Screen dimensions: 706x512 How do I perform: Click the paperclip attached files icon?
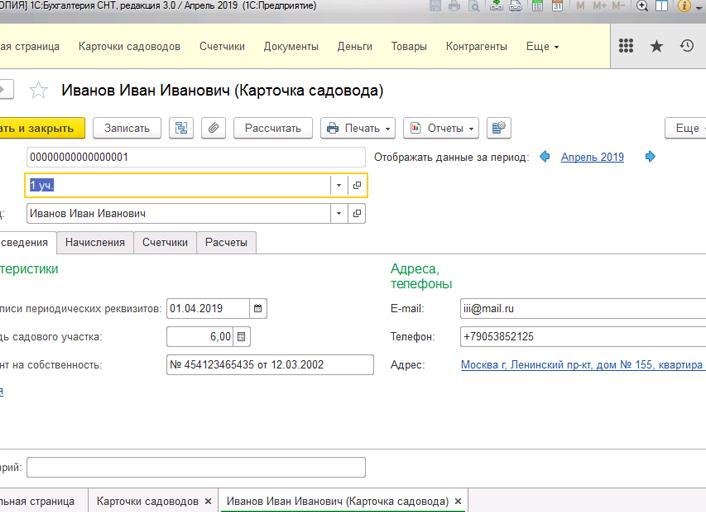[x=213, y=128]
